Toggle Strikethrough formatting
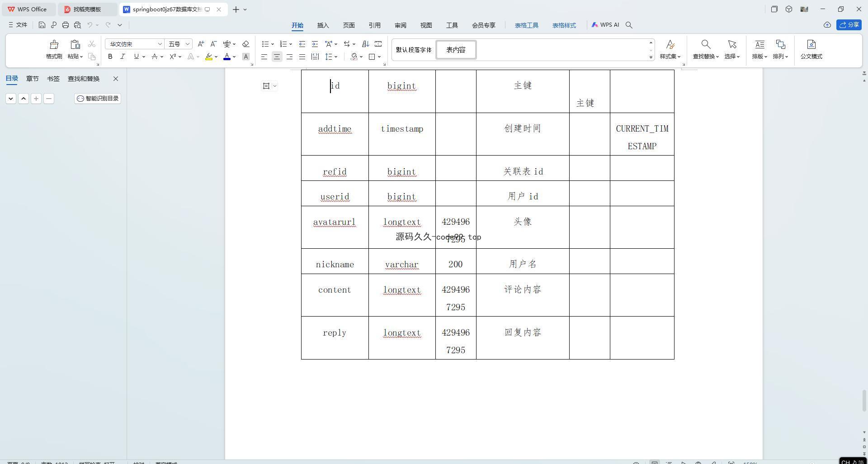The image size is (868, 464). point(155,57)
